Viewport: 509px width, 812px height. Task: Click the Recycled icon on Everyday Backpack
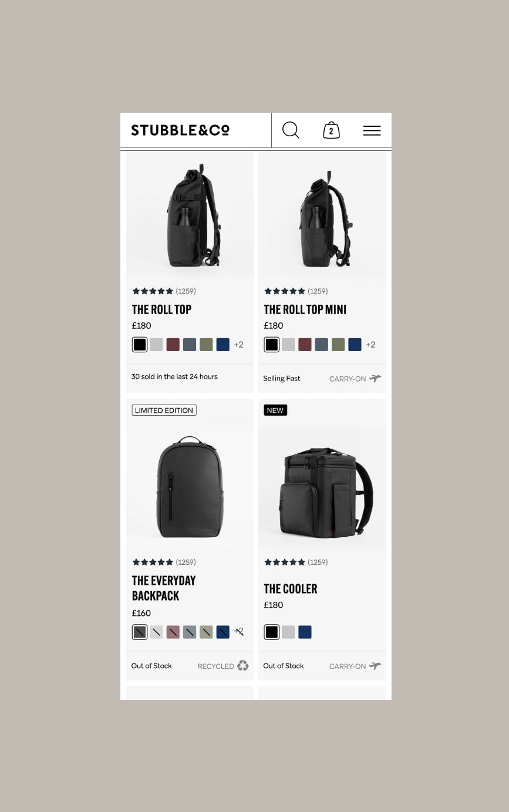[x=243, y=666]
